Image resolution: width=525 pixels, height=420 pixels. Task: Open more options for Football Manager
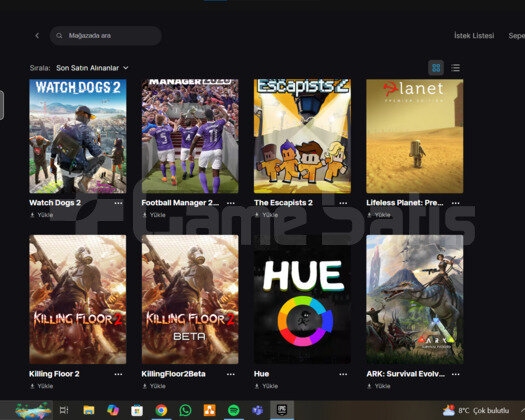pos(231,203)
